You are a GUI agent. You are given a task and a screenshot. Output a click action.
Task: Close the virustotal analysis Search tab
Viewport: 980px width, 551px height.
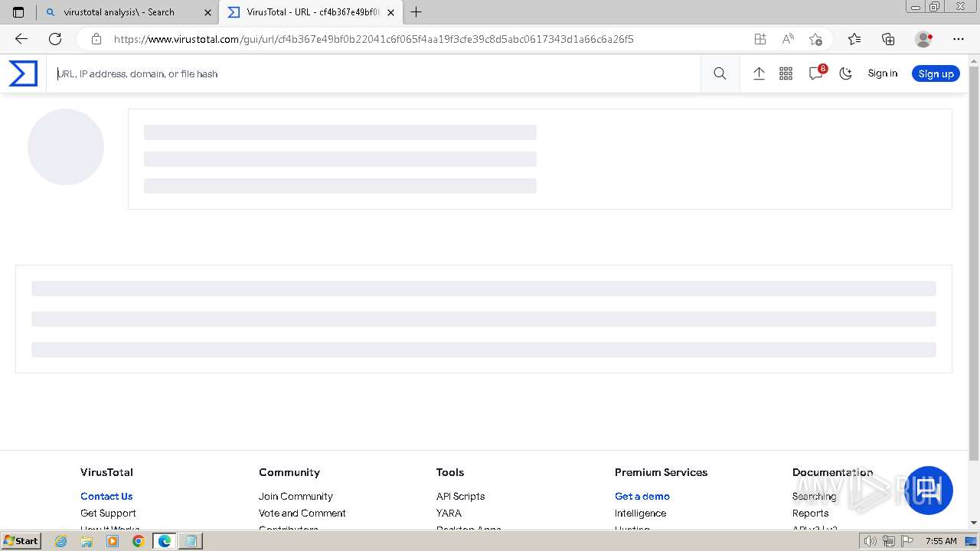coord(207,12)
